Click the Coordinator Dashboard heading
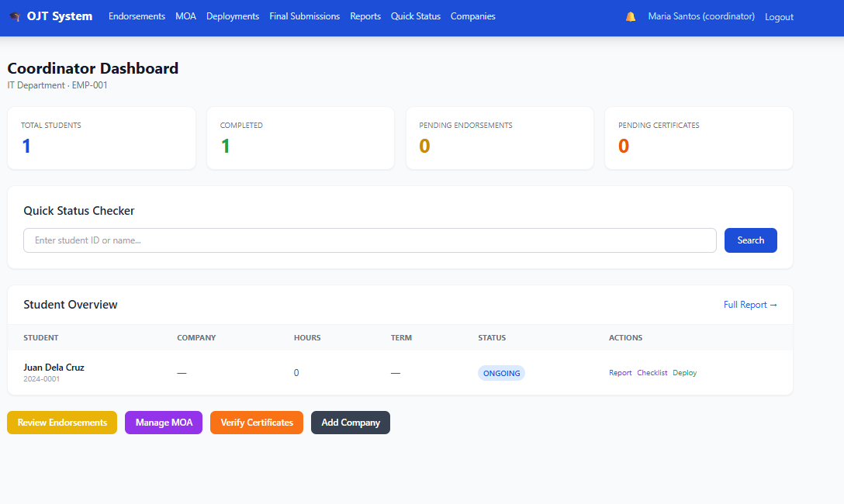The image size is (844, 504). [92, 68]
